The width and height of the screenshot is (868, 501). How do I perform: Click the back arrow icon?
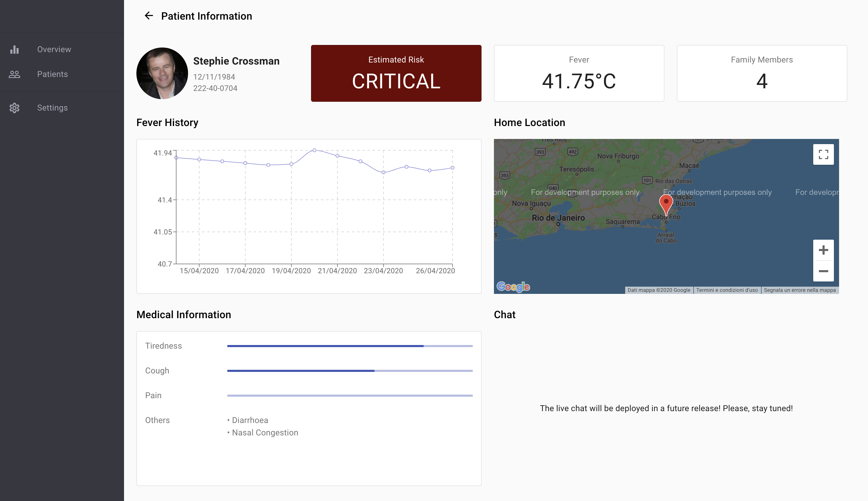point(149,16)
